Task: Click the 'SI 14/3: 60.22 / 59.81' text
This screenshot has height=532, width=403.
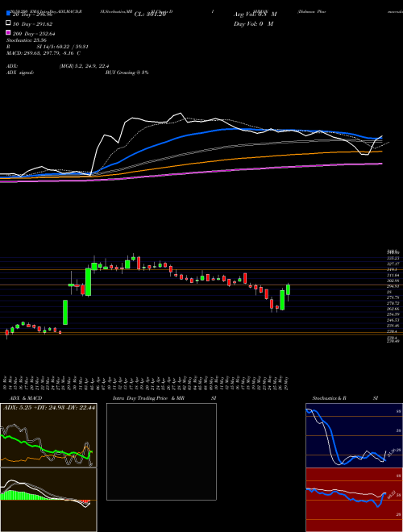Action: click(x=63, y=47)
